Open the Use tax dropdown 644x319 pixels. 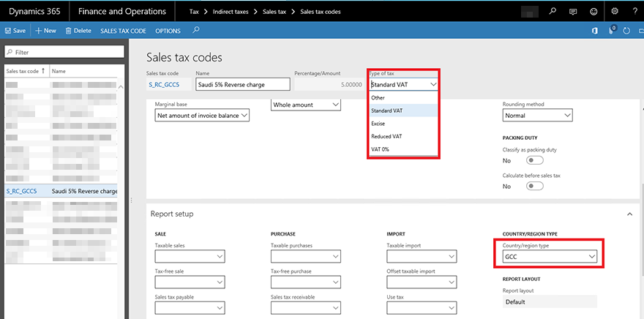(422, 308)
